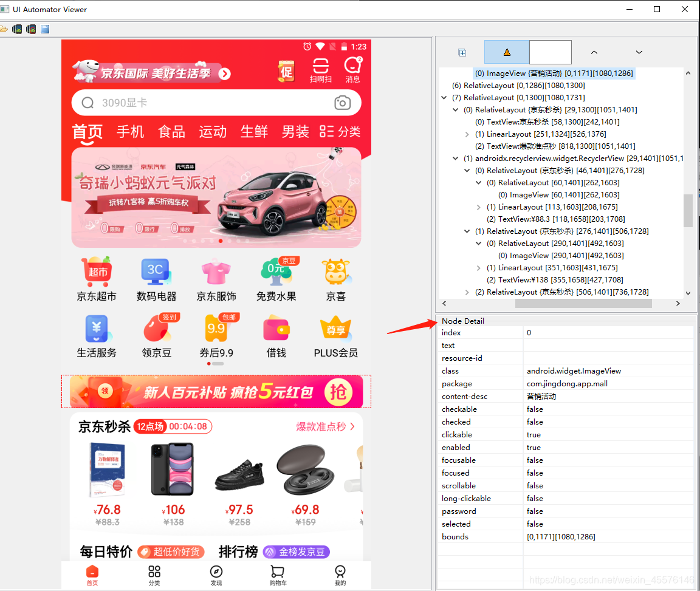Select the 手机 tab in app
The width and height of the screenshot is (700, 591).
(x=130, y=132)
